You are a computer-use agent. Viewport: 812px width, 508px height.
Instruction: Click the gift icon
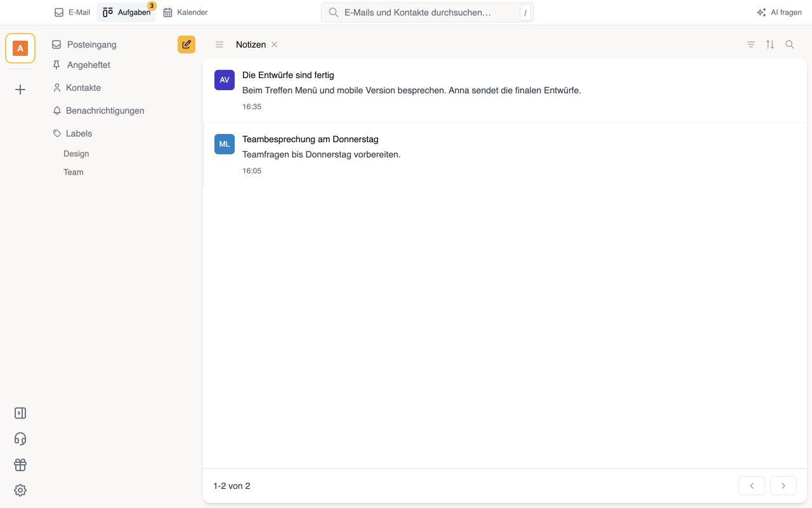tap(20, 465)
